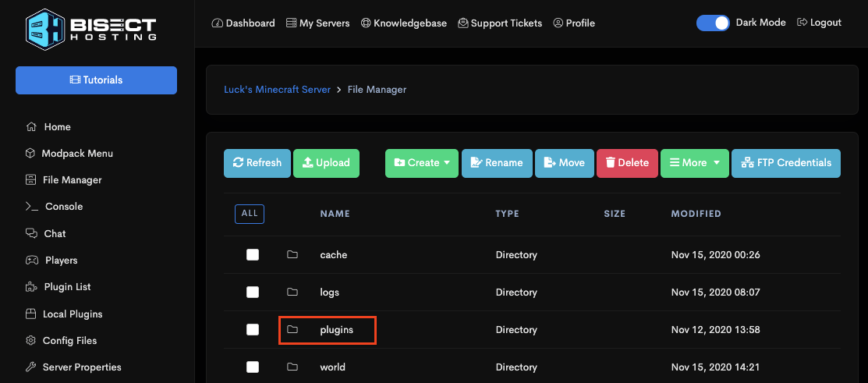Click the folder icon next to logs
Viewport: 868px width, 383px height.
(x=292, y=293)
